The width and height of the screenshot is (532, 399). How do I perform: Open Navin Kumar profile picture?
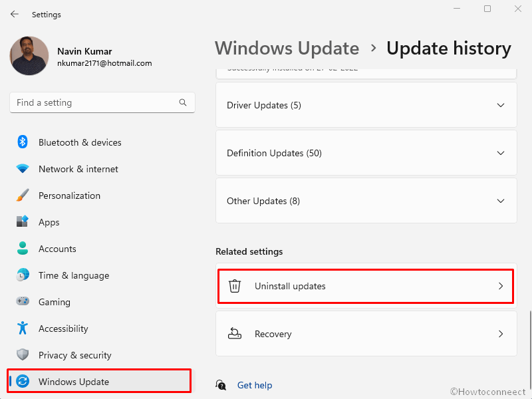point(29,56)
